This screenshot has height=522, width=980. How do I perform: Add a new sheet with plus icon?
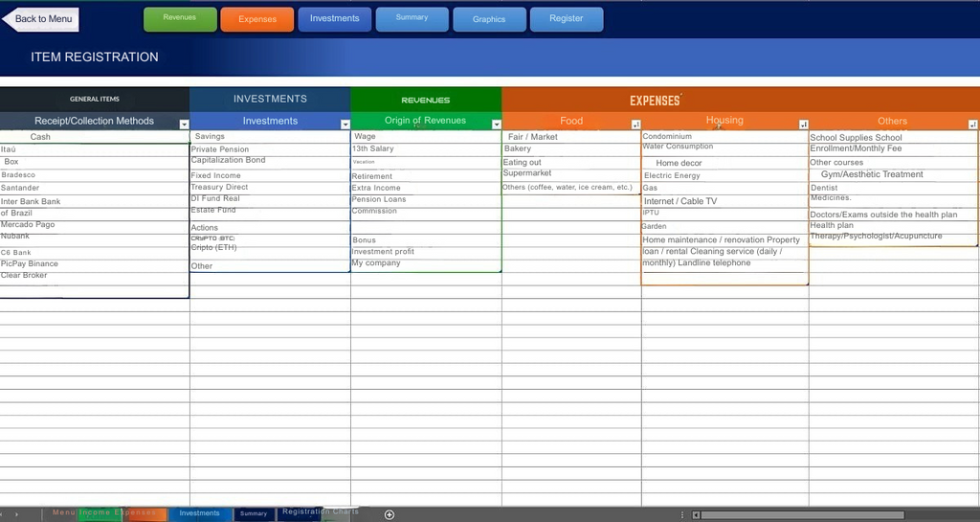pos(390,514)
